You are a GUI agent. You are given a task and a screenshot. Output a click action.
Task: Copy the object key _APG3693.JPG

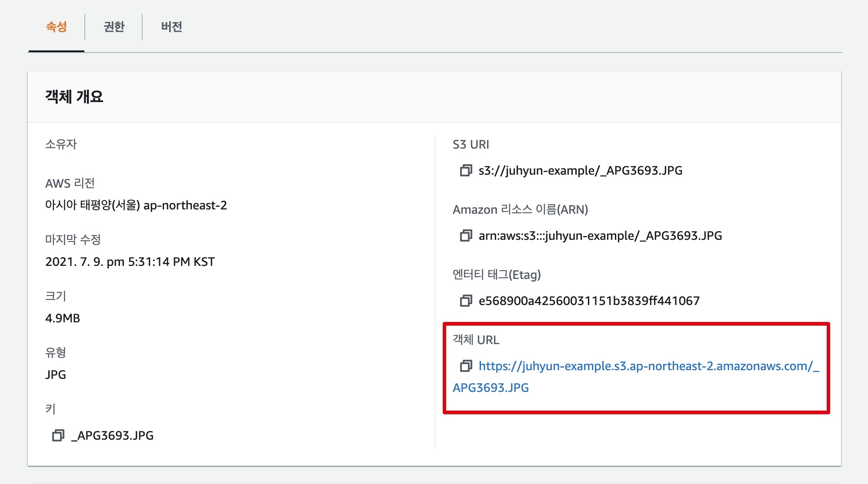pos(58,435)
